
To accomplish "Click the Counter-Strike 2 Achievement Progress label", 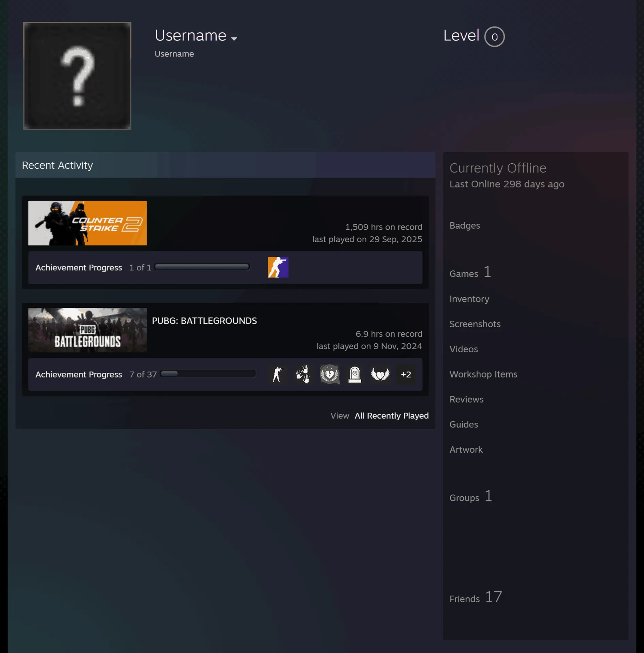I will (79, 268).
